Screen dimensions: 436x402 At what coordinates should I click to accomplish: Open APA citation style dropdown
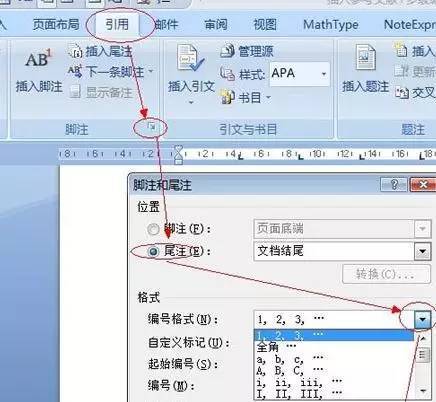(x=324, y=74)
